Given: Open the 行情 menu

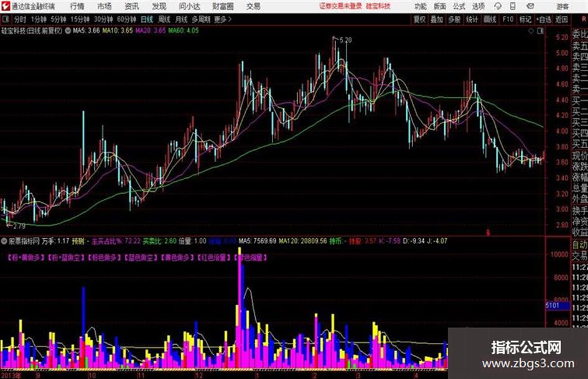Looking at the screenshot, I should click(77, 6).
